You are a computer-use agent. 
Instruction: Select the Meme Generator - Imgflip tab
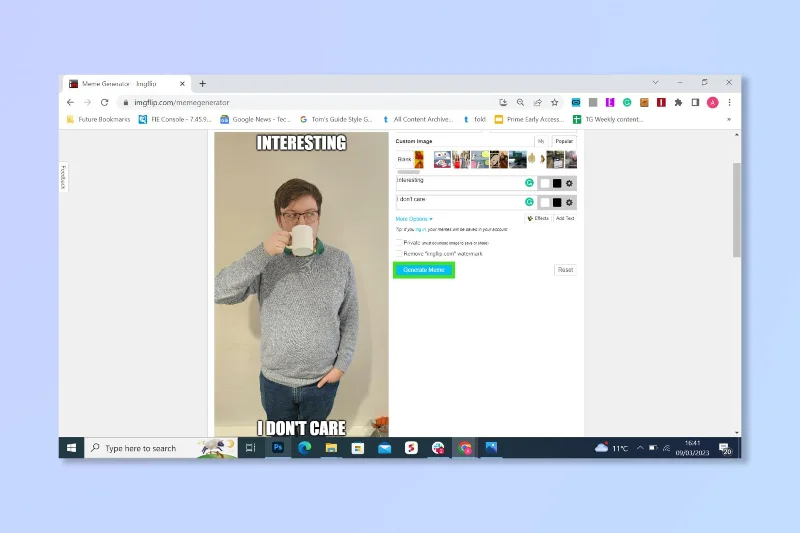point(125,84)
